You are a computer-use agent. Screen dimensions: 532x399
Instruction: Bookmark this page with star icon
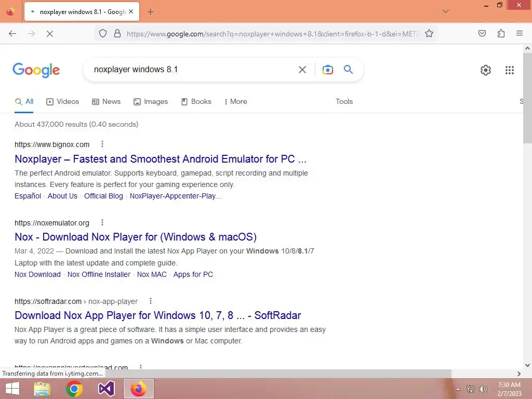pos(429,33)
